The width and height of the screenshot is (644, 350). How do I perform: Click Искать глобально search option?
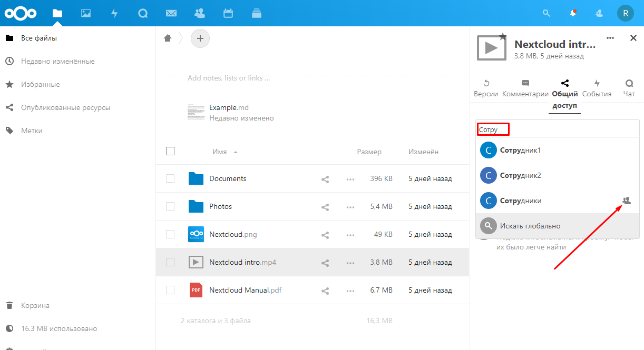(558, 226)
